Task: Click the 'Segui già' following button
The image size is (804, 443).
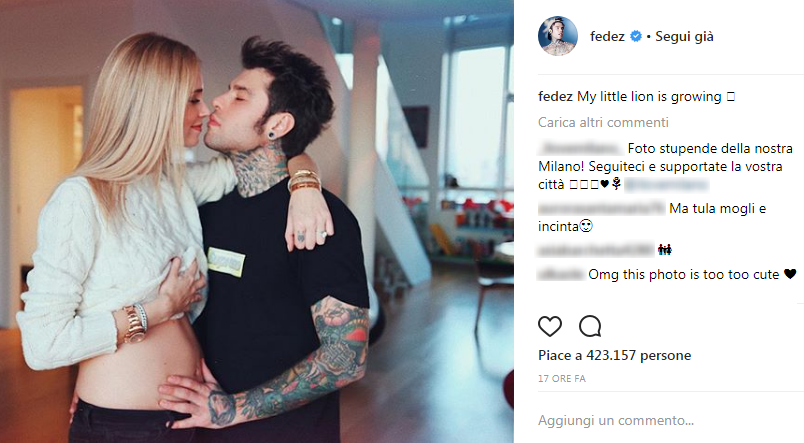Action: click(684, 36)
